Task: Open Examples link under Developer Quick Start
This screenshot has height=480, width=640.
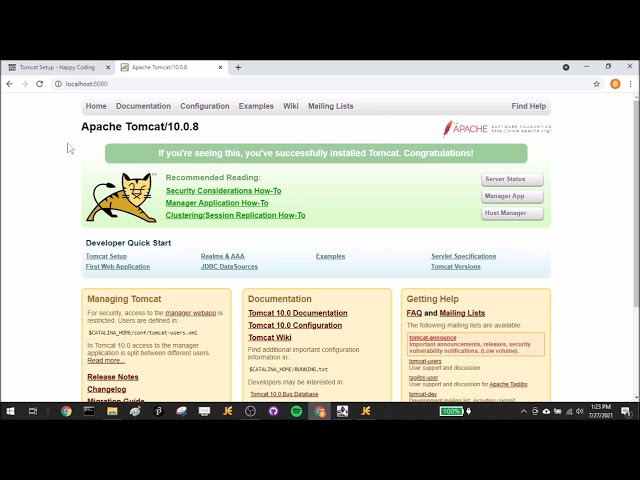Action: pyautogui.click(x=330, y=256)
